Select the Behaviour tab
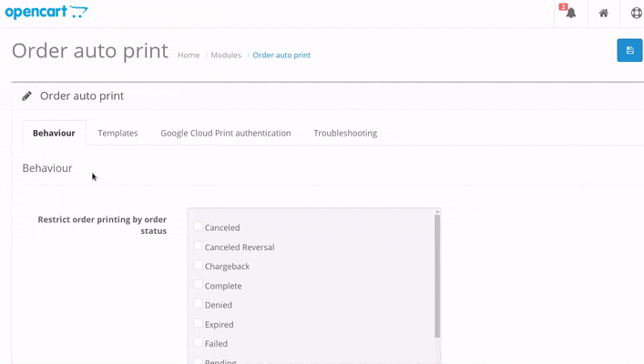The image size is (644, 364). click(x=54, y=133)
